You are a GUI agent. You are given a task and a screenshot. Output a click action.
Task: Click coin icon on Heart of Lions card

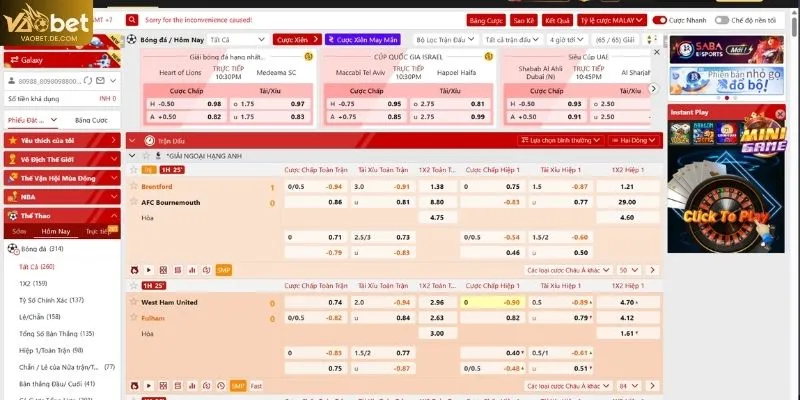308,56
